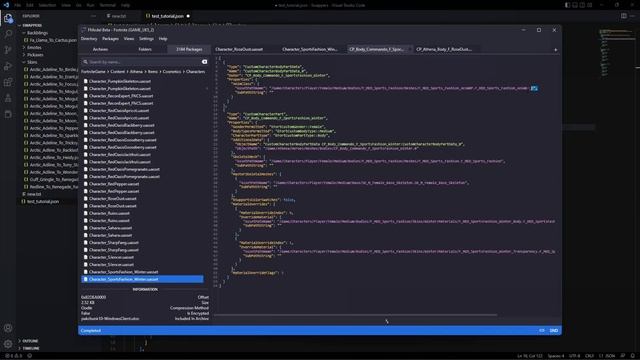Open the Explorer panel more actions ellipsis
This screenshot has height=360, width=640.
pyautogui.click(x=93, y=16)
